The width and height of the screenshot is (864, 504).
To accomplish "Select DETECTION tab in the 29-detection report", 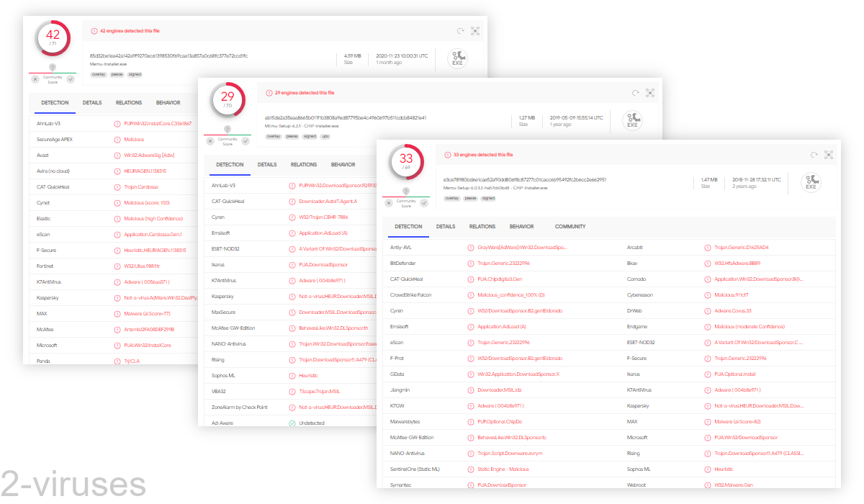I will [x=230, y=165].
